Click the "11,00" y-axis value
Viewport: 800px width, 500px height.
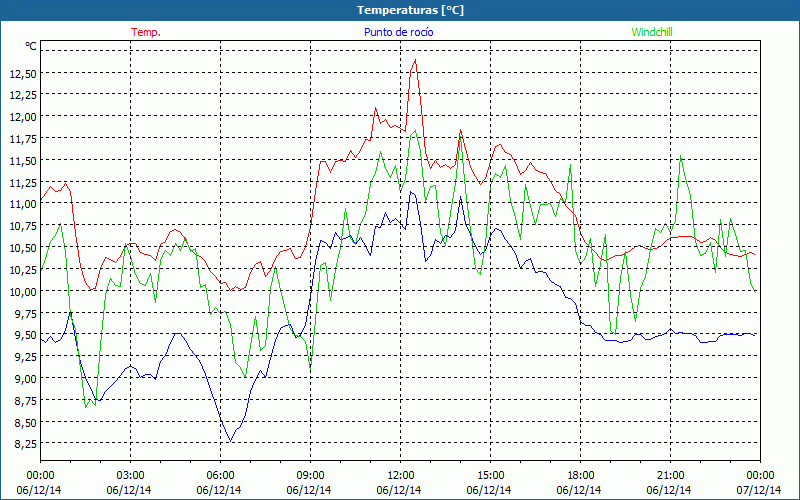pos(23,204)
